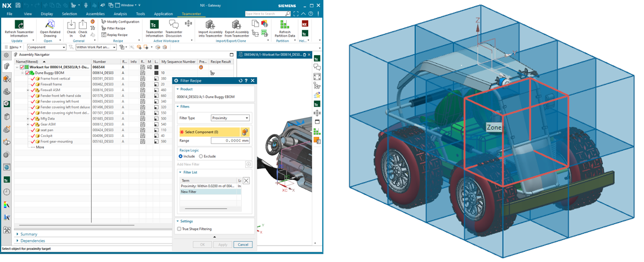Switch to Assemblies tab
Screen dimensions: 644x262
click(x=95, y=14)
